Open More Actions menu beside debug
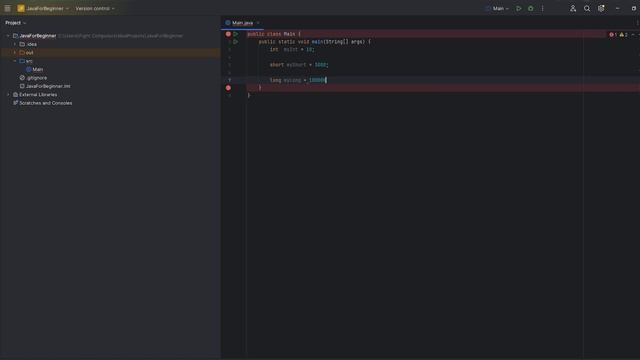 542,8
